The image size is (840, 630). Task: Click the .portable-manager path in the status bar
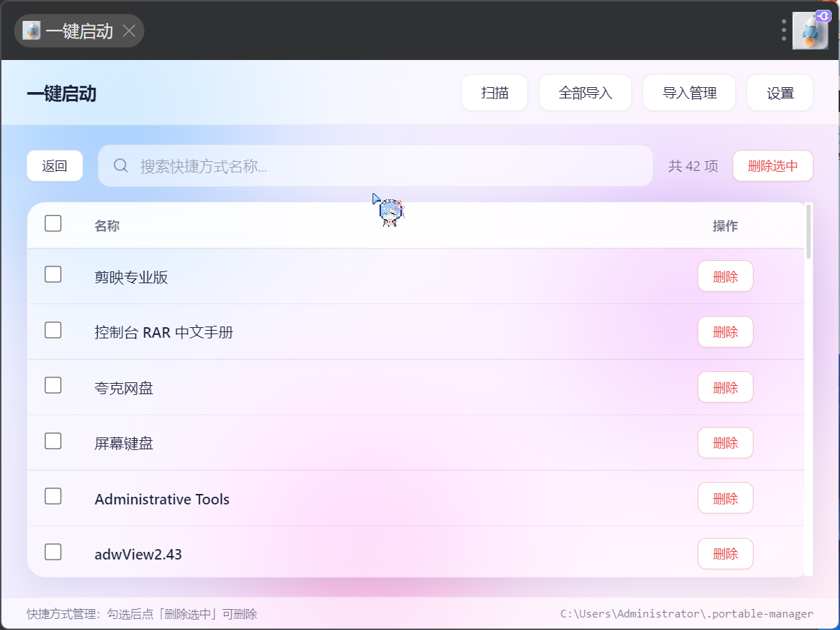coord(687,614)
